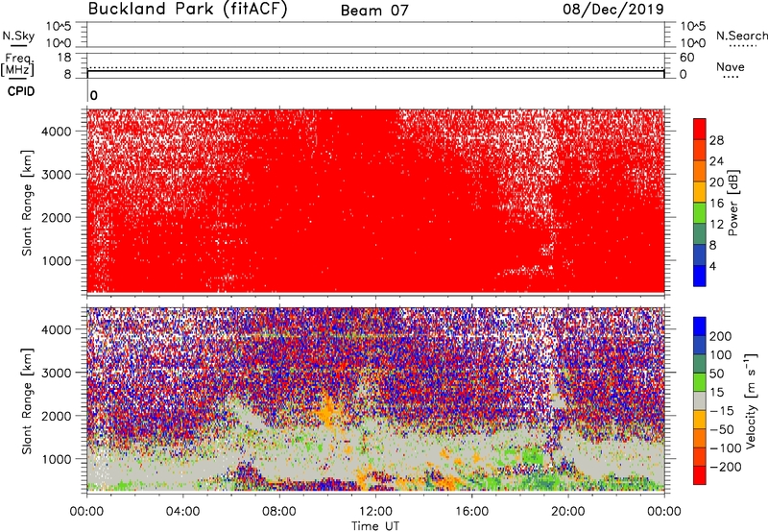Click the '08:00' time axis label

pyautogui.click(x=279, y=512)
